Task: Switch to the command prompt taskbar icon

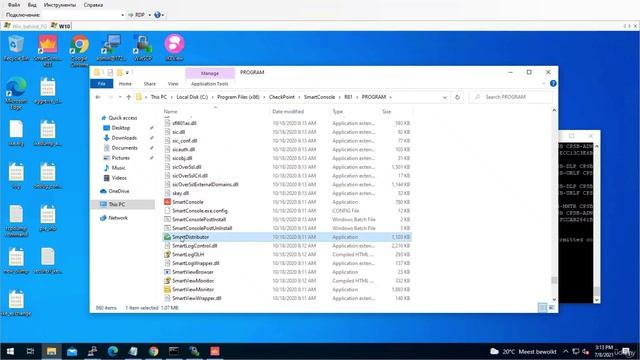Action: coord(174,351)
